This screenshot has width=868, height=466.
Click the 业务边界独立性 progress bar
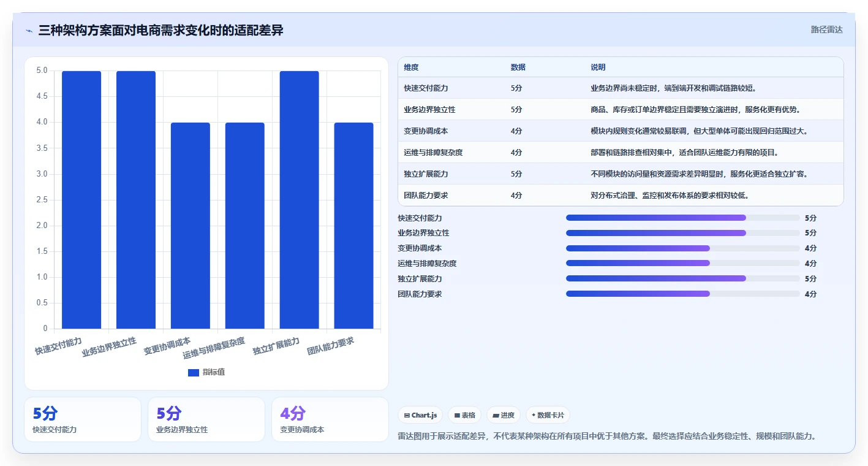click(x=682, y=233)
